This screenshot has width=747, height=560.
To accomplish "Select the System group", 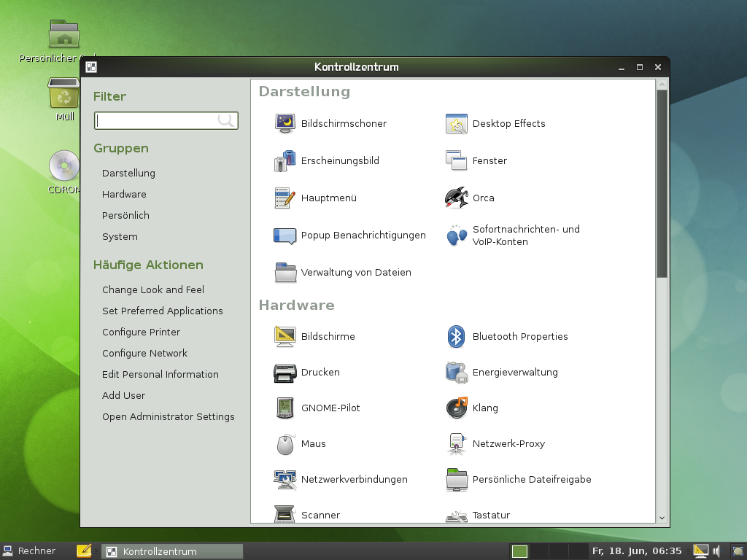I will [x=120, y=236].
